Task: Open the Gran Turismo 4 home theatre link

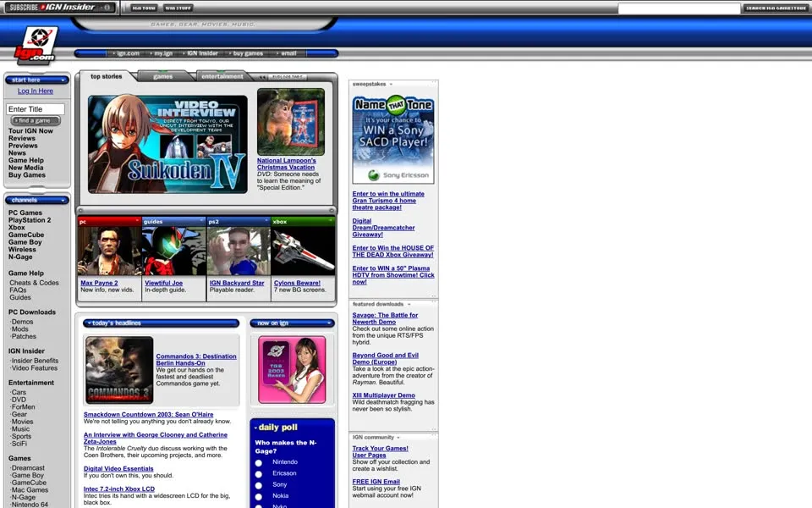Action: [x=388, y=201]
